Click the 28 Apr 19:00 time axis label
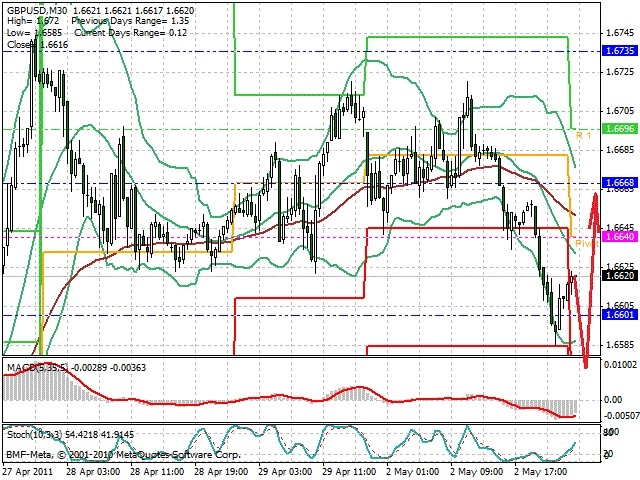This screenshot has height=480, width=640. point(221,472)
